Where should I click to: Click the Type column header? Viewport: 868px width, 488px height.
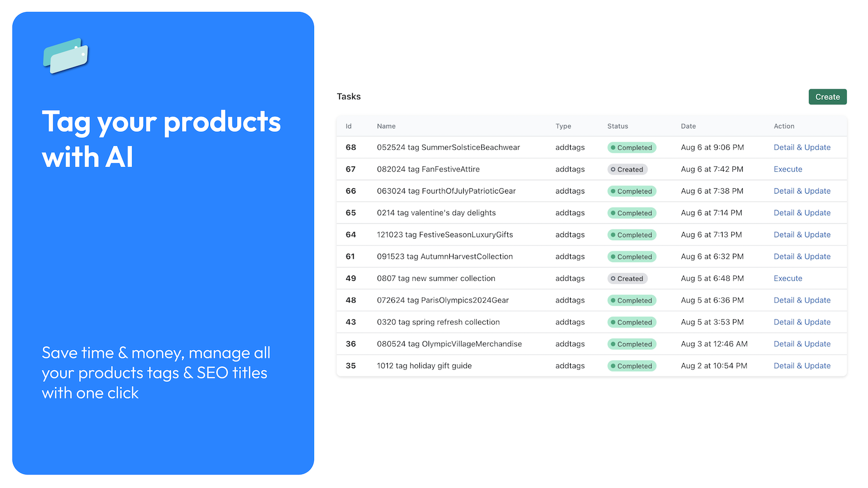click(563, 126)
